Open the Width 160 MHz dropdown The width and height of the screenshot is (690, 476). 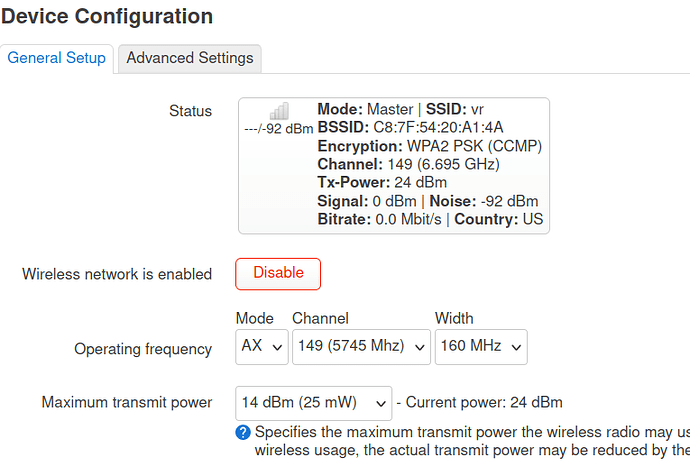481,347
